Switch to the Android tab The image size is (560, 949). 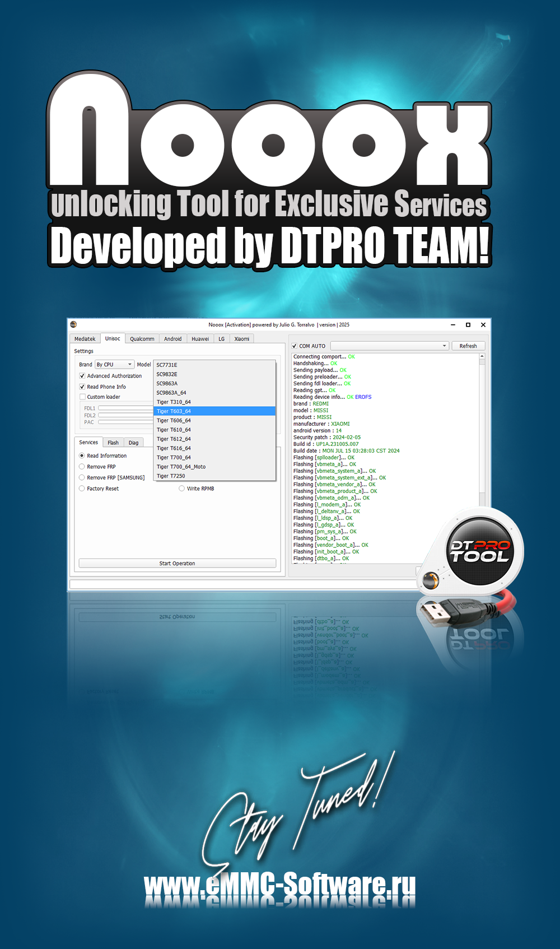coord(173,339)
